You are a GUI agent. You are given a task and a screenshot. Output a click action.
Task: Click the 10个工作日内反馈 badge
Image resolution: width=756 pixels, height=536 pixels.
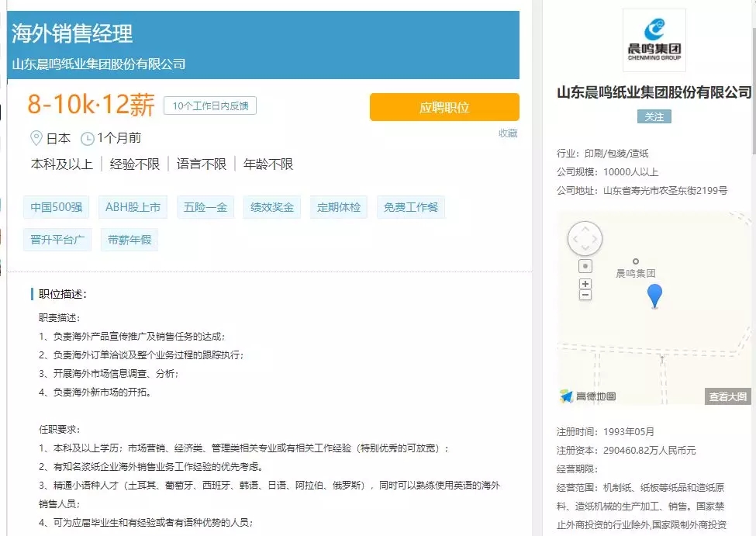tap(209, 106)
